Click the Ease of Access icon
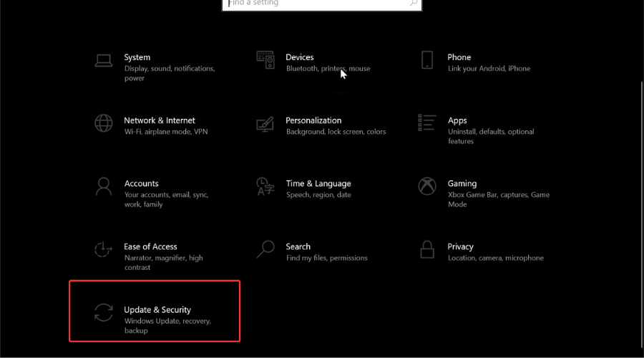The image size is (644, 358). point(103,249)
